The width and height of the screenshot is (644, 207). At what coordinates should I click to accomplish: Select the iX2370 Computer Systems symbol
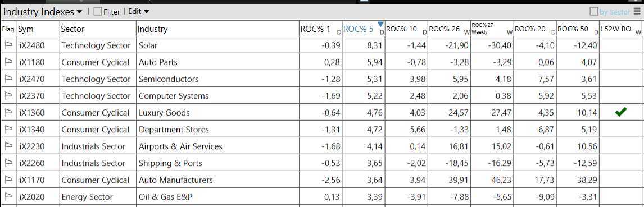coord(32,96)
